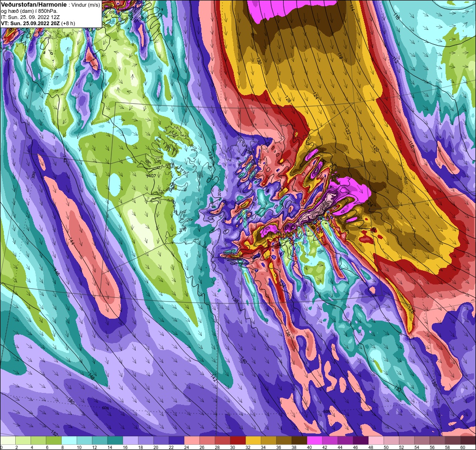Click the 2–4 m/s light lime legend swatch
Image resolution: width=476 pixels, height=450 pixels.
coord(23,440)
